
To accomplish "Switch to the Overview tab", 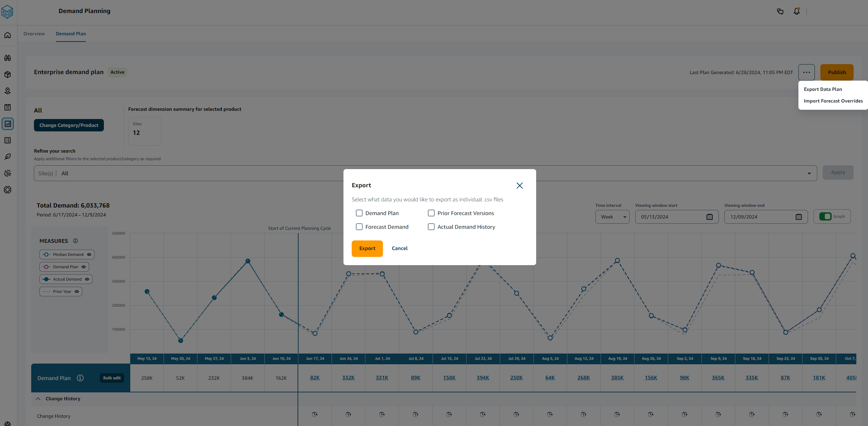I will click(x=34, y=34).
